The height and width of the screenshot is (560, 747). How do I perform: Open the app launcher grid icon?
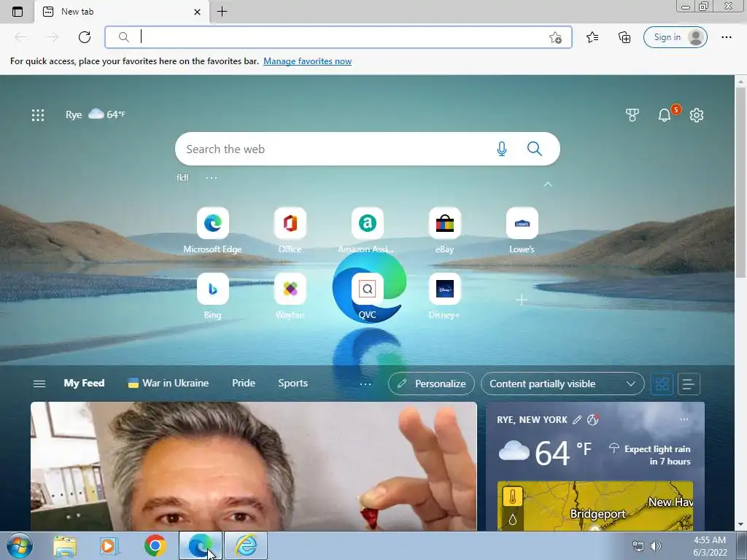click(38, 114)
